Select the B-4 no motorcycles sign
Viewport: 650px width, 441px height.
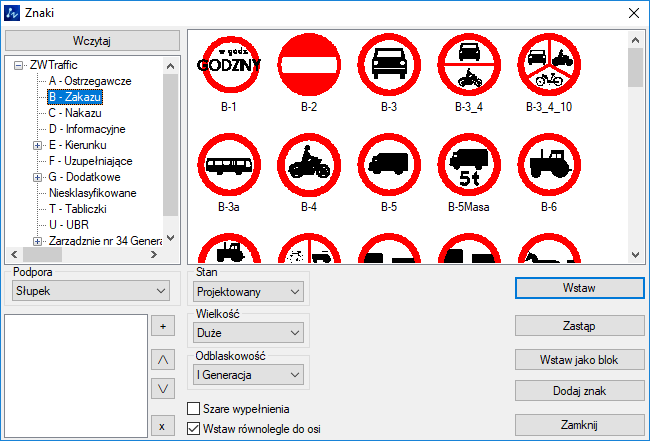click(308, 166)
